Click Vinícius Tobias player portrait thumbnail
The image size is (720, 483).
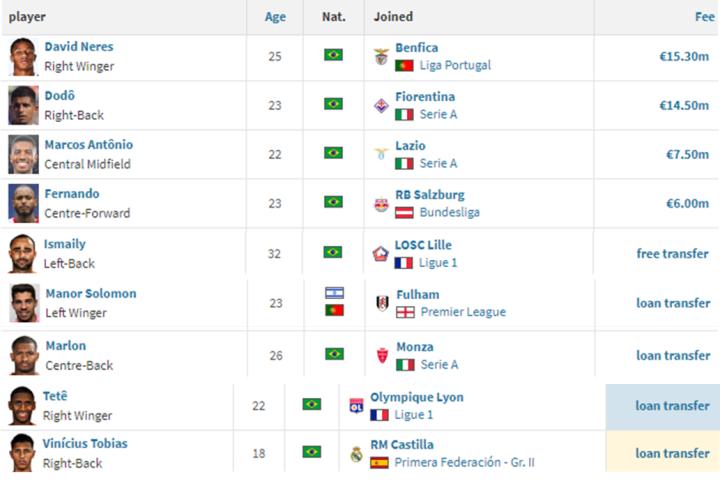tap(23, 452)
